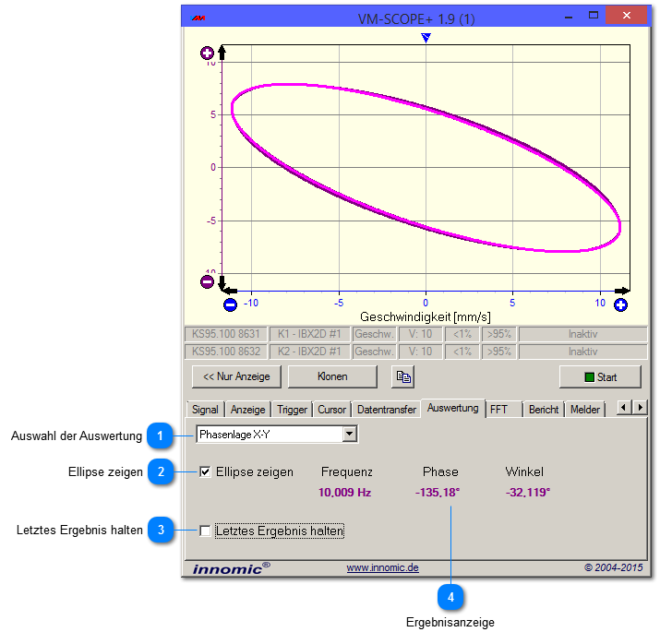The width and height of the screenshot is (660, 644).
Task: Open the Phasenlage X-Y dropdown
Action: (x=350, y=434)
